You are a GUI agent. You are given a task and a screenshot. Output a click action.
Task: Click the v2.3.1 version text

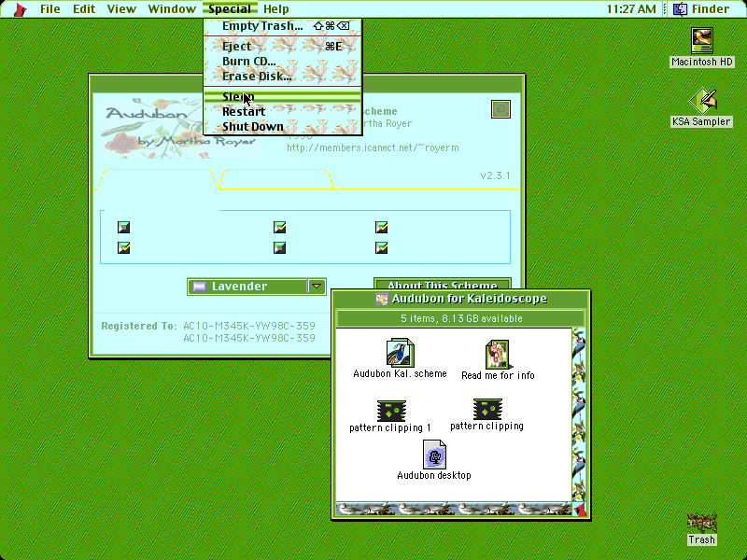click(x=495, y=175)
